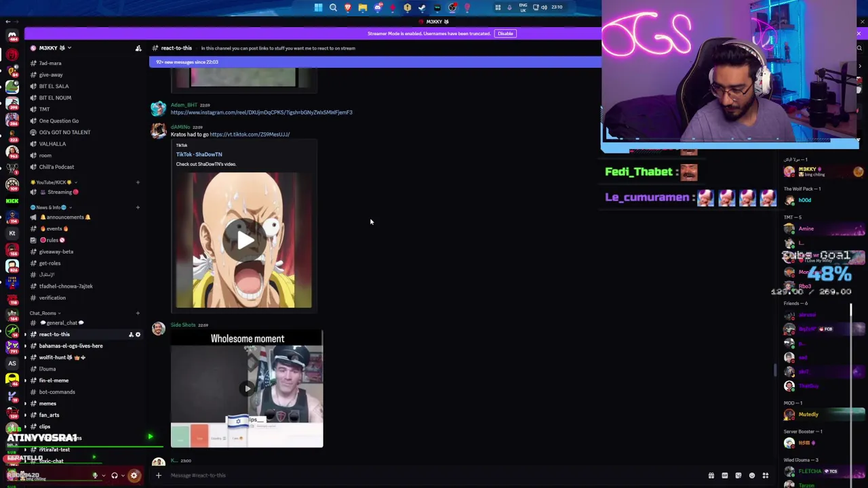Open microphone input options dropdown arrow
Screen dimensions: 868x488
coord(103,475)
